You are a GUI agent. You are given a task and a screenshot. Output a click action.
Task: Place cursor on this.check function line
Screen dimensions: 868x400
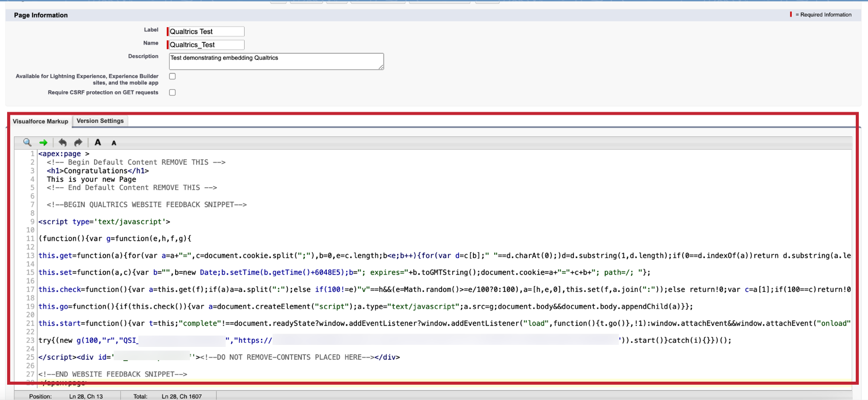[444, 289]
